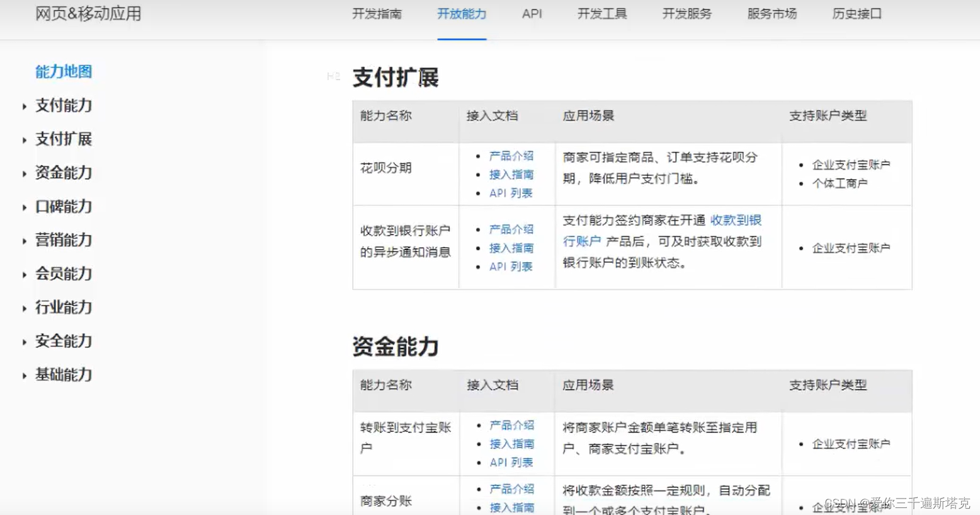
Task: Click 应用场景 header in 资金能力 table
Action: click(588, 385)
